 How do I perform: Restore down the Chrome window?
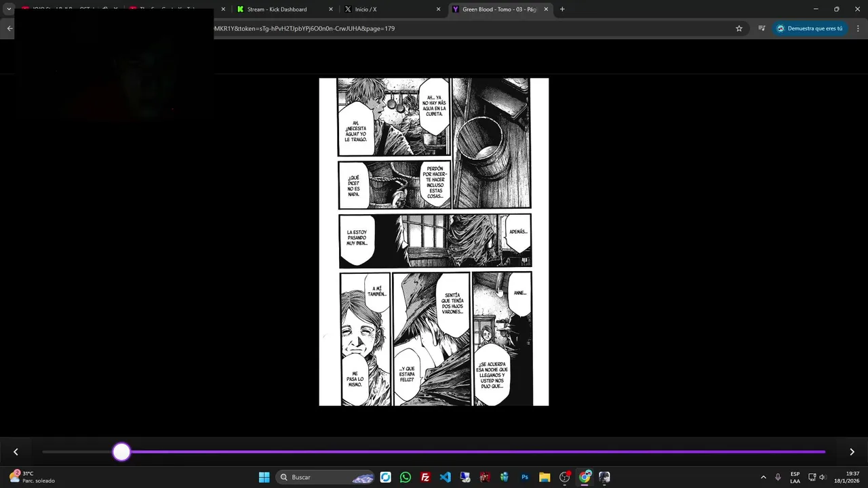(x=836, y=9)
